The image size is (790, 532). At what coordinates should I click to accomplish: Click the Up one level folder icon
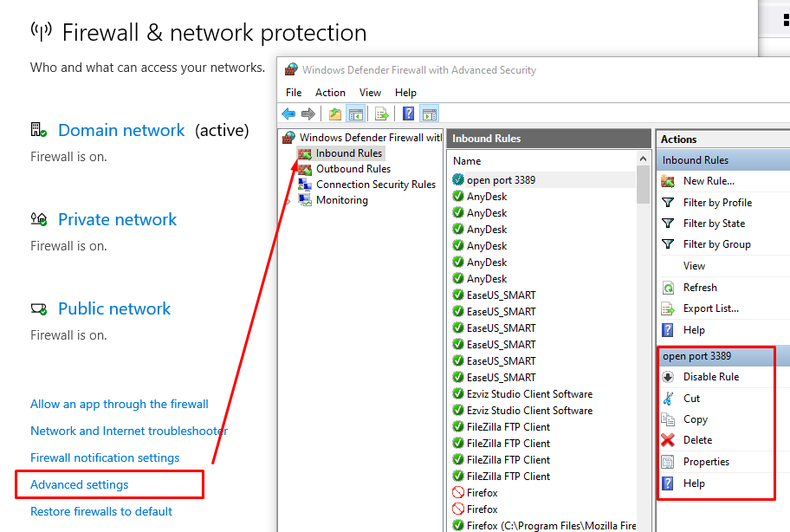pos(335,114)
